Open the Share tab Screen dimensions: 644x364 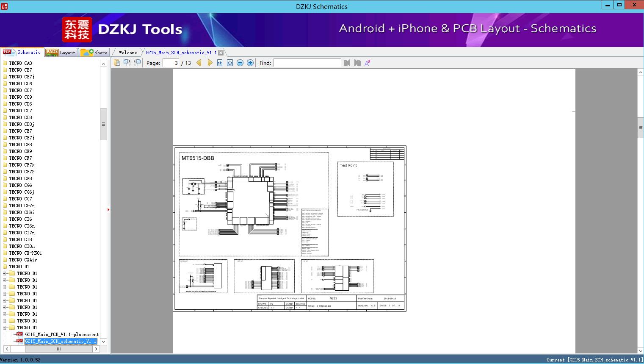[94, 53]
